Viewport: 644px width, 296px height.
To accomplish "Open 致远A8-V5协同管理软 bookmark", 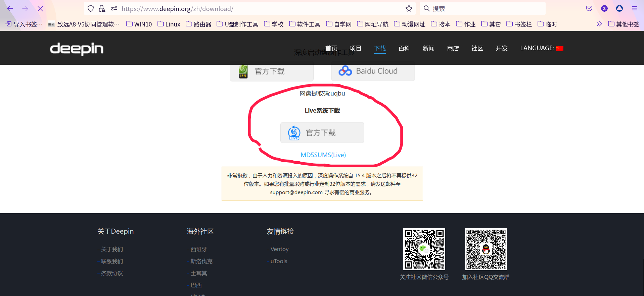I will [x=84, y=24].
